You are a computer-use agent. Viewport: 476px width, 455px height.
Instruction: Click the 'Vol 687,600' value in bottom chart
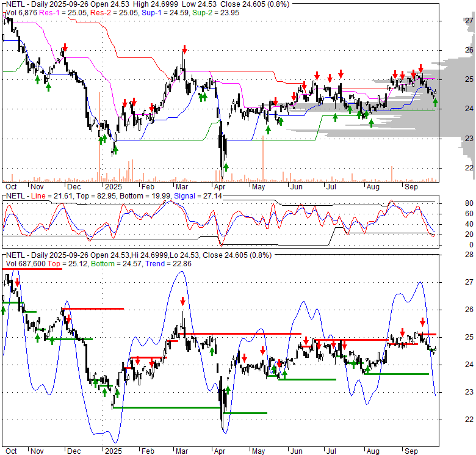tap(26, 264)
